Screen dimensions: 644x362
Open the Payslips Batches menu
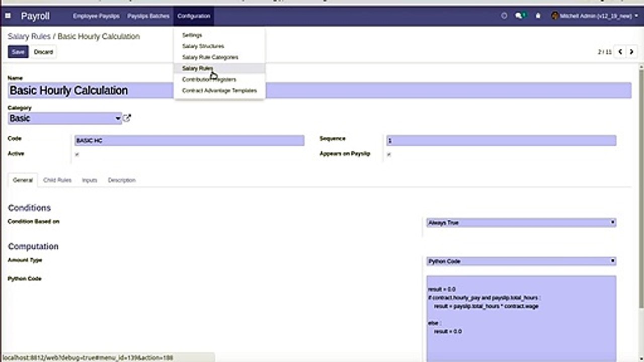[148, 16]
